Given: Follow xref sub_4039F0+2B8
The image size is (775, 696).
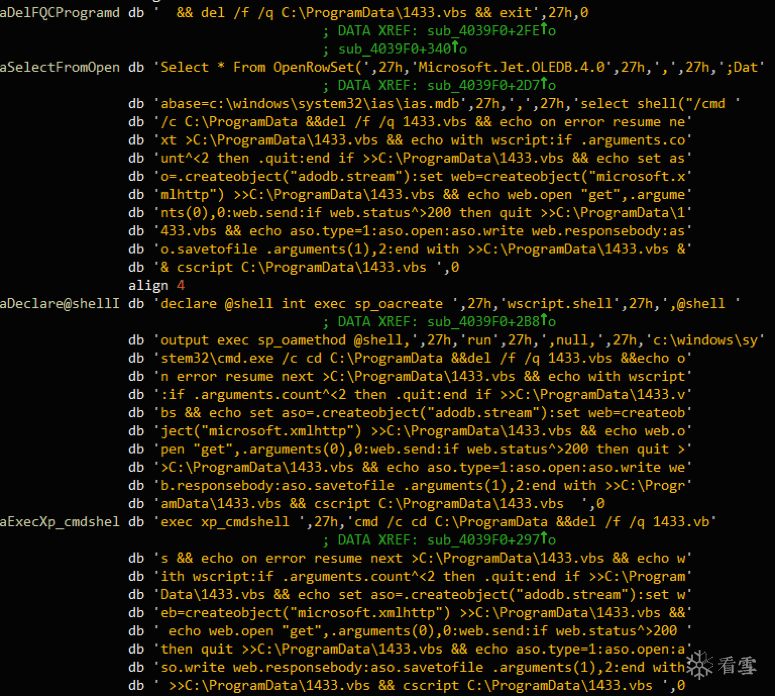Looking at the screenshot, I should coord(491,322).
